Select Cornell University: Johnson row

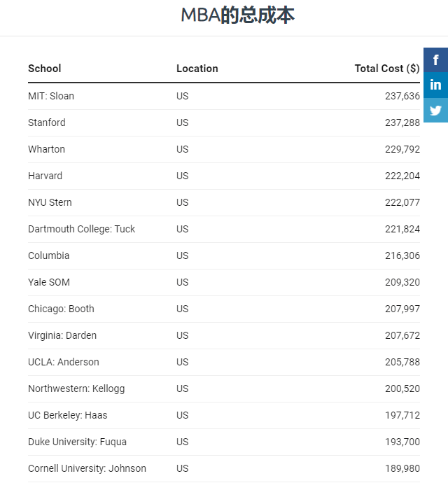coord(87,468)
